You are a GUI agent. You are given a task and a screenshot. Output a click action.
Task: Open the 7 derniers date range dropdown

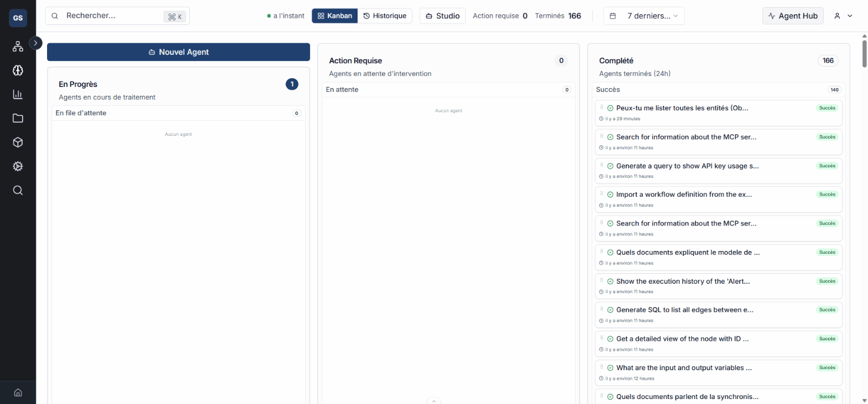[644, 16]
